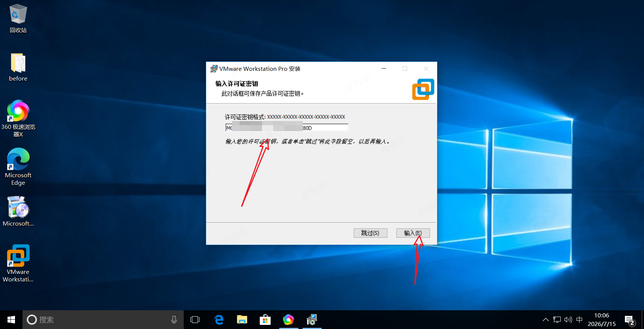Click the installer icon in VMware title bar

(214, 69)
